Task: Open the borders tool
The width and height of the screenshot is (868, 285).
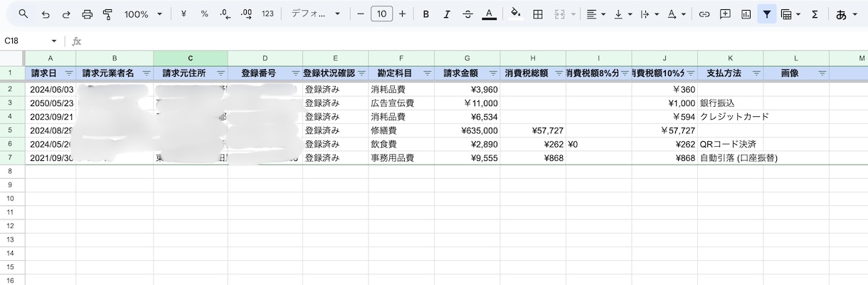Action: pos(538,14)
